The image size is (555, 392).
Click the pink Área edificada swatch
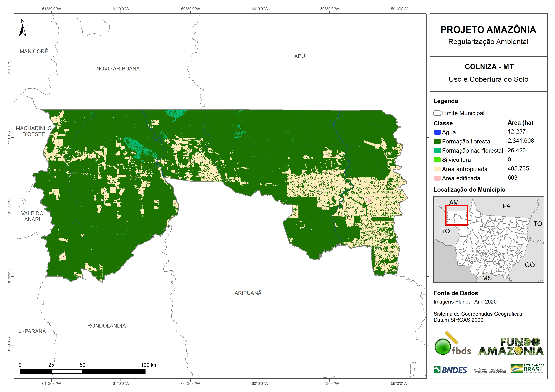tap(437, 178)
